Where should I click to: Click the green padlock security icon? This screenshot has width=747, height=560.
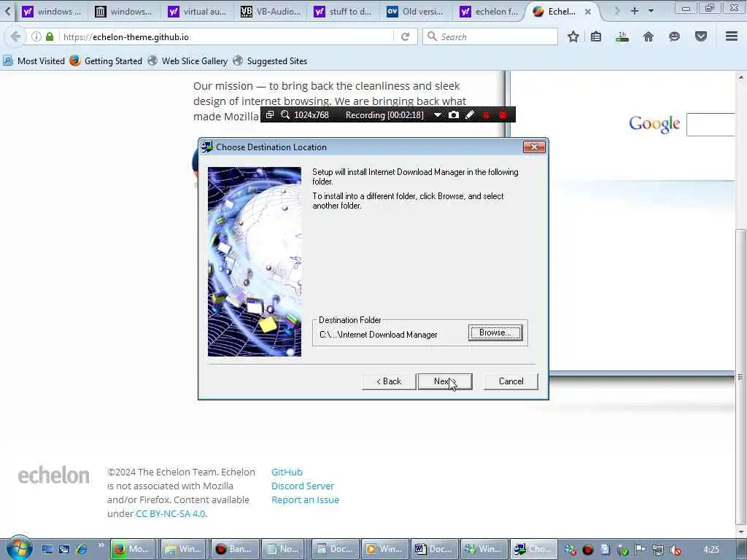(50, 36)
